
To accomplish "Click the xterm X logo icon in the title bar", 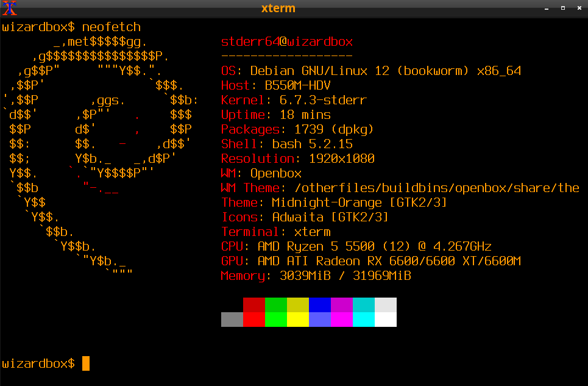I will [x=9, y=8].
